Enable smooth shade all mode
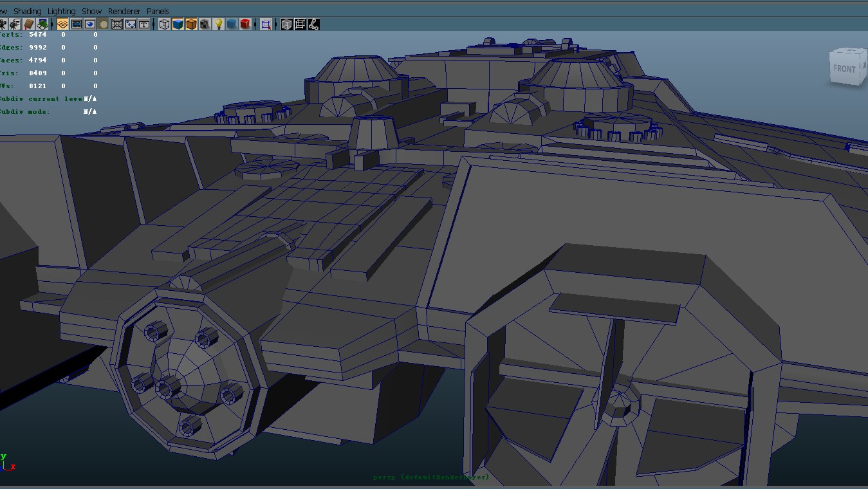868x489 pixels. pyautogui.click(x=178, y=24)
